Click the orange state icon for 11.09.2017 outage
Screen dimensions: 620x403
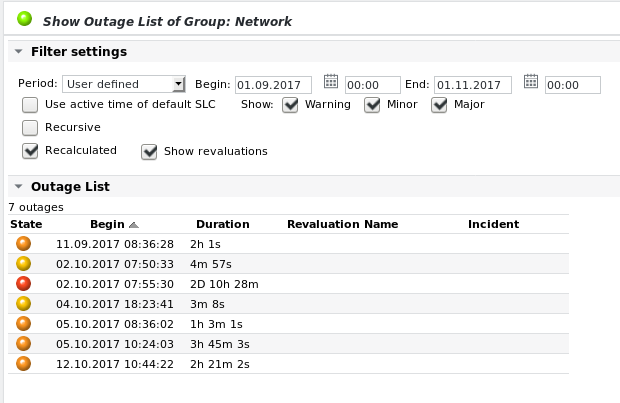click(24, 244)
